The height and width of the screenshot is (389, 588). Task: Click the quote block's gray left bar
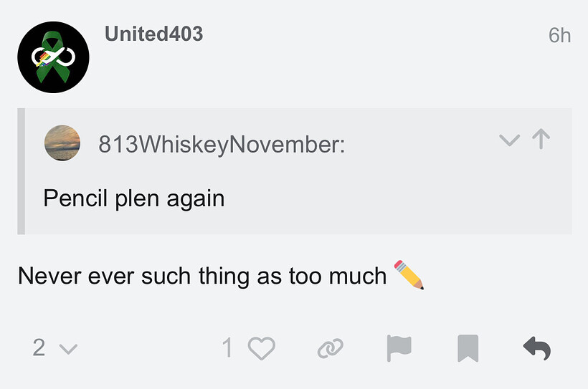click(22, 171)
